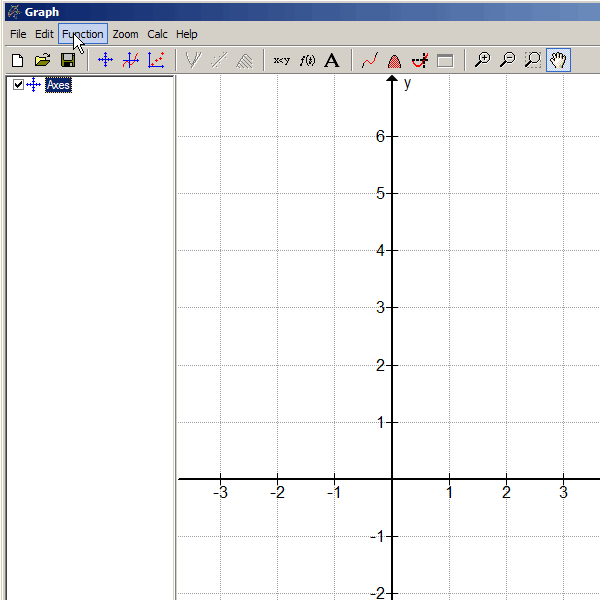Screen dimensions: 600x600
Task: Click the Zoom out magnifier icon
Action: point(507,60)
